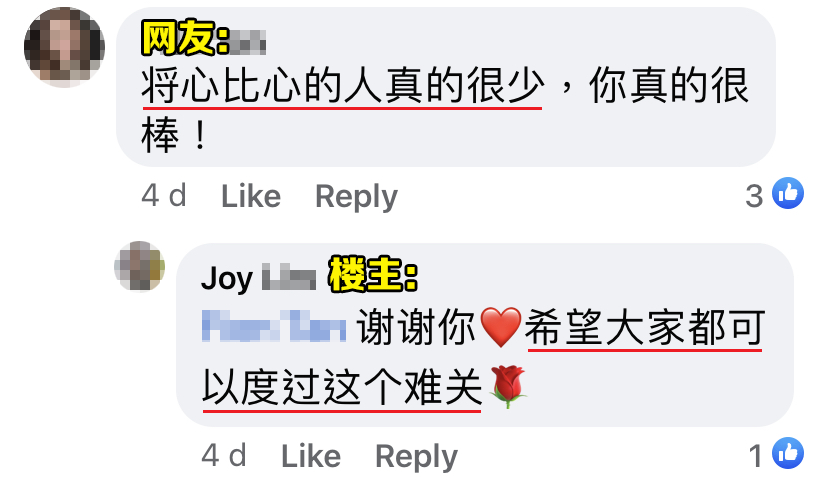This screenshot has height=482, width=828.
Task: View the 4 d timestamp of top comment
Action: pyautogui.click(x=164, y=196)
